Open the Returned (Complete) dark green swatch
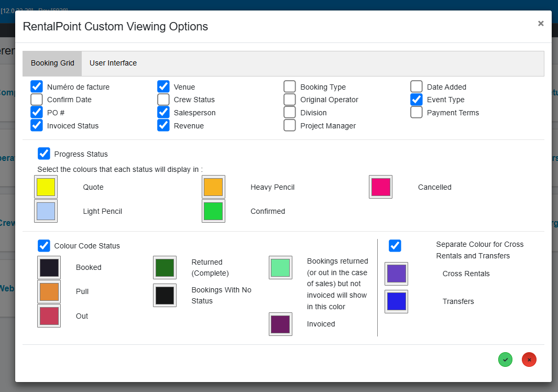558x392 pixels. click(x=165, y=268)
